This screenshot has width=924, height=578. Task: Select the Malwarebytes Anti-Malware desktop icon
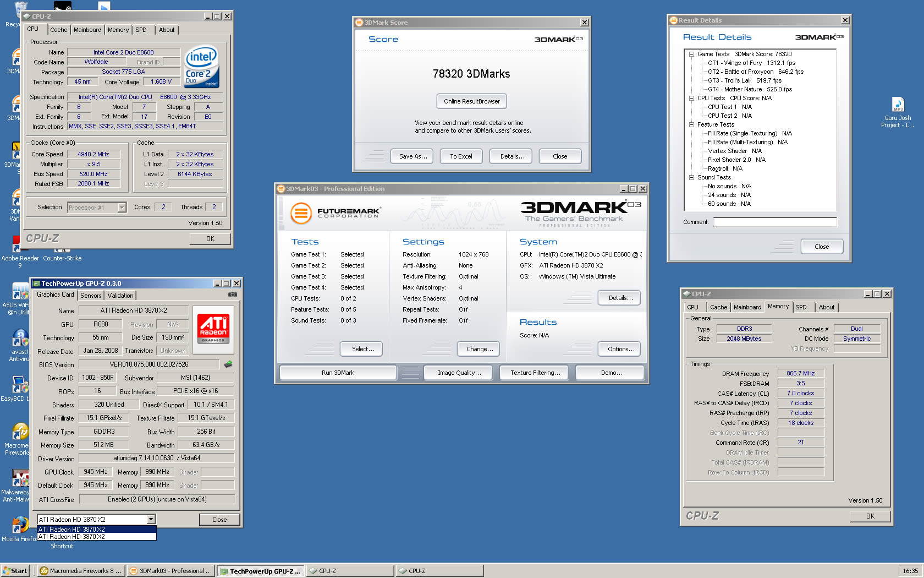coord(15,486)
